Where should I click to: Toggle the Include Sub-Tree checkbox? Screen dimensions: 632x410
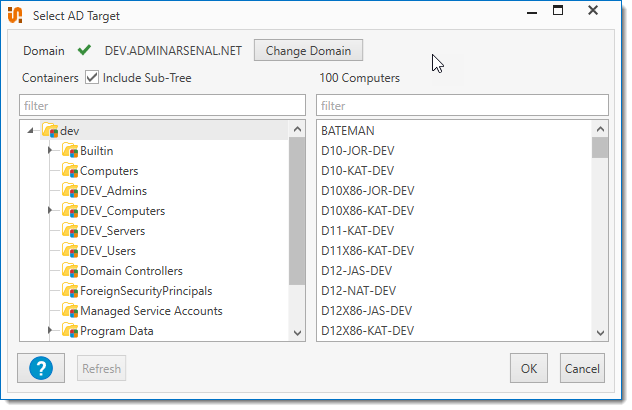92,78
